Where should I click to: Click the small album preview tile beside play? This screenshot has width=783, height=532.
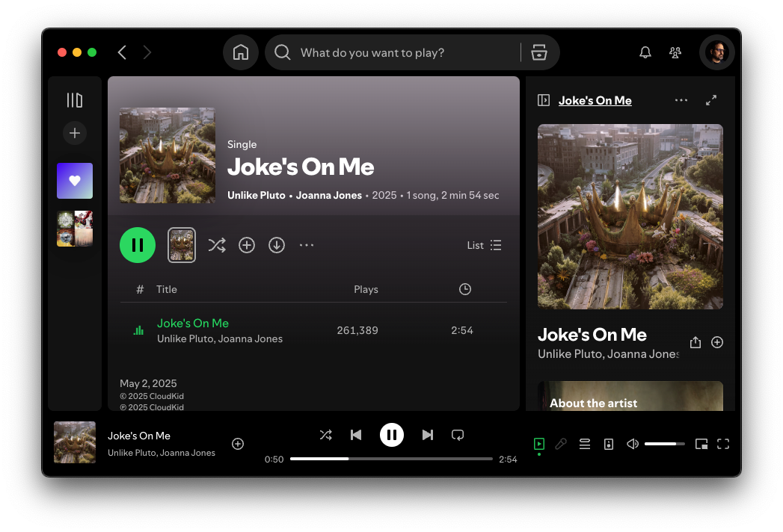tap(182, 245)
